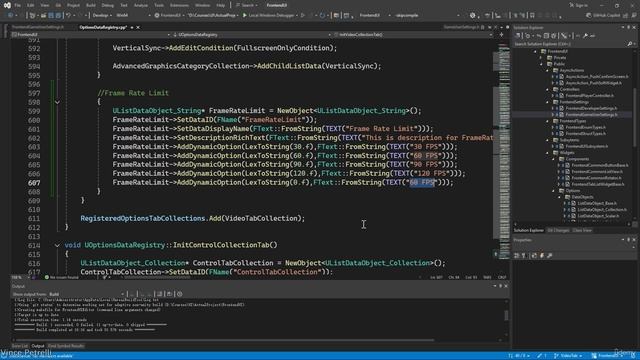Open the InitVideoCollectionTab member dropdown
The height and width of the screenshot is (360, 640).
[x=413, y=35]
